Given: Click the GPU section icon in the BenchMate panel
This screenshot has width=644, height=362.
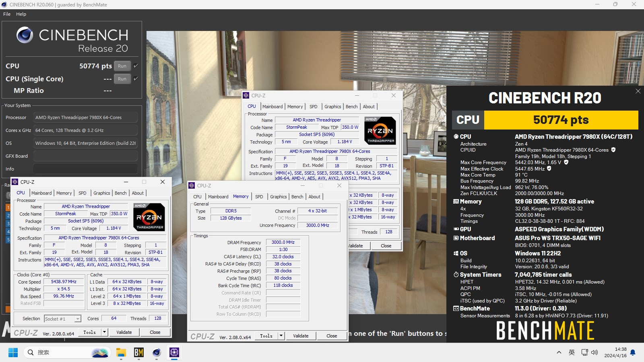Looking at the screenshot, I should point(456,229).
